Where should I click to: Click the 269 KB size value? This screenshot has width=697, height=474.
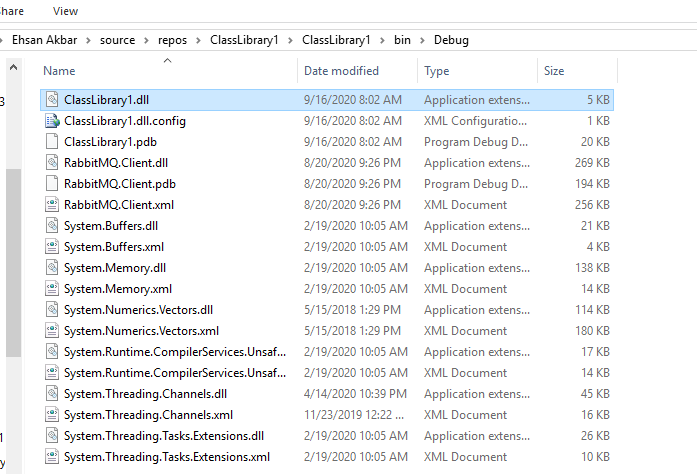pos(592,162)
